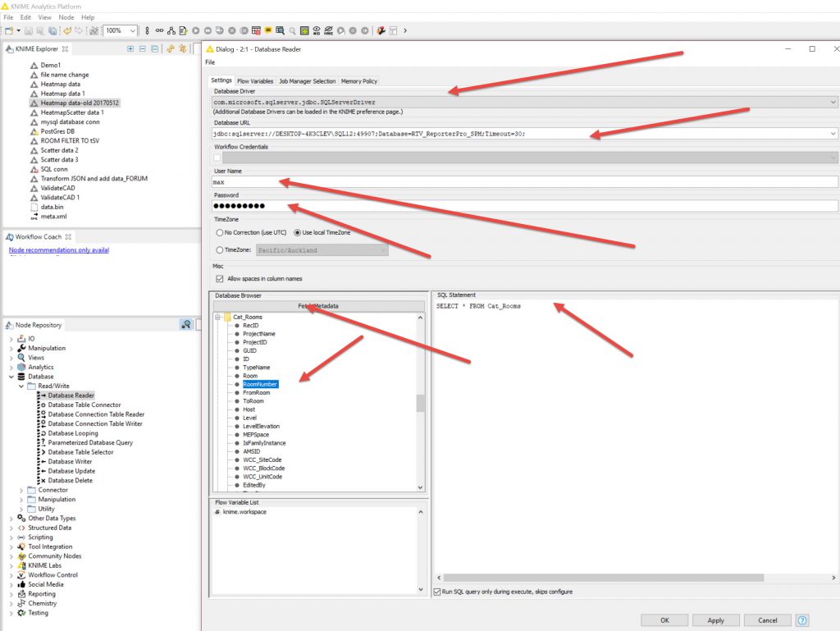
Task: Click the Fetch Metadata button
Action: click(318, 306)
